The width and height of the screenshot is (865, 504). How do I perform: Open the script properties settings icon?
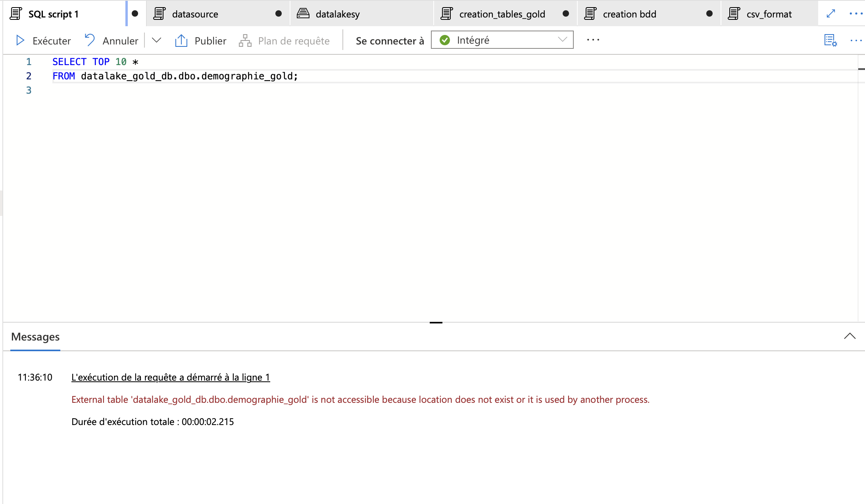click(x=830, y=40)
